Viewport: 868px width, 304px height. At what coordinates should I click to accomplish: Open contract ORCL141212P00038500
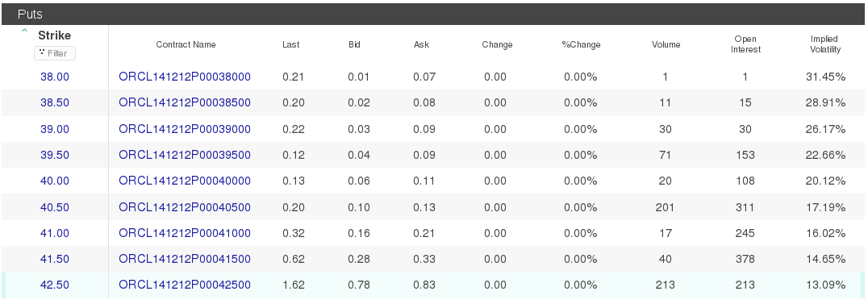(185, 103)
